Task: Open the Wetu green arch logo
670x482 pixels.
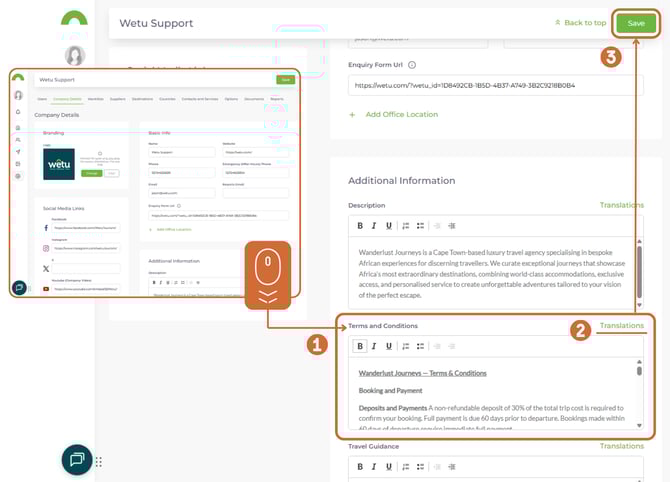Action: (74, 18)
